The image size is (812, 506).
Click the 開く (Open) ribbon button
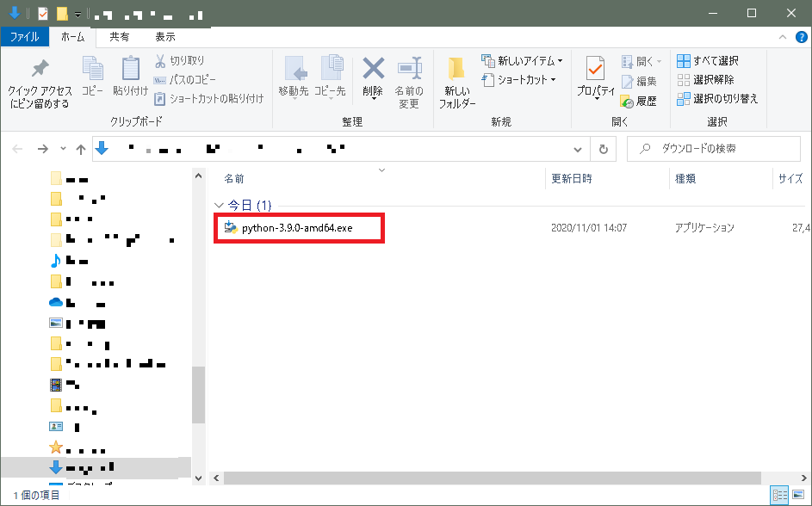click(x=642, y=62)
